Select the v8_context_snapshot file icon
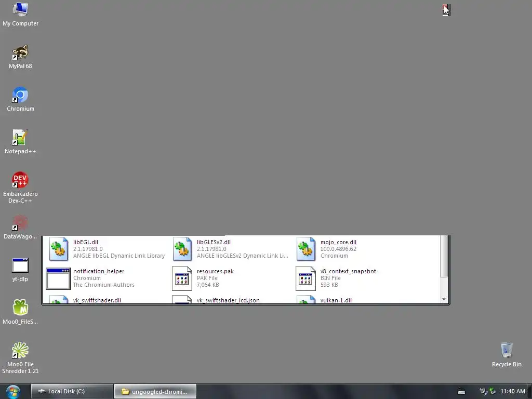This screenshot has height=399, width=532. click(305, 278)
